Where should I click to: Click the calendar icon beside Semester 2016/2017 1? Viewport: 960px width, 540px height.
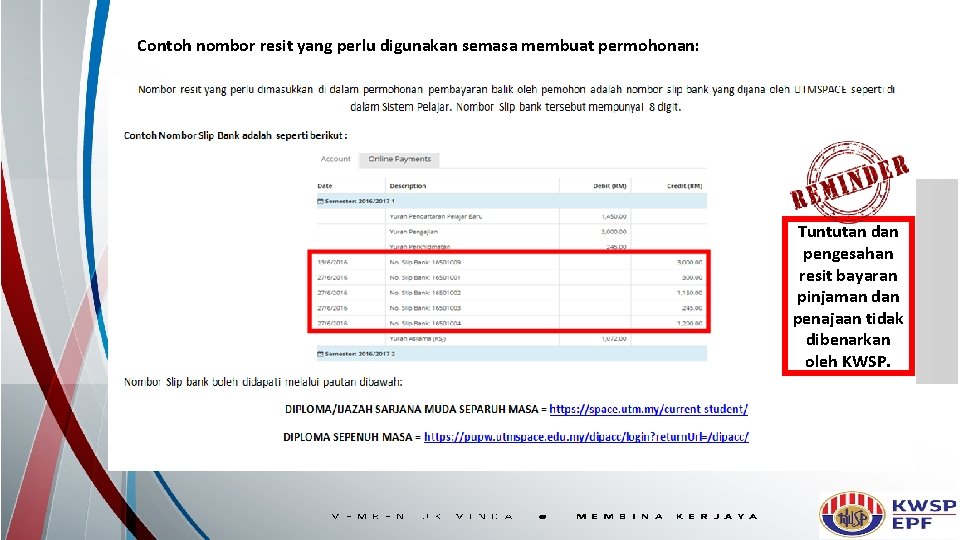pos(320,201)
